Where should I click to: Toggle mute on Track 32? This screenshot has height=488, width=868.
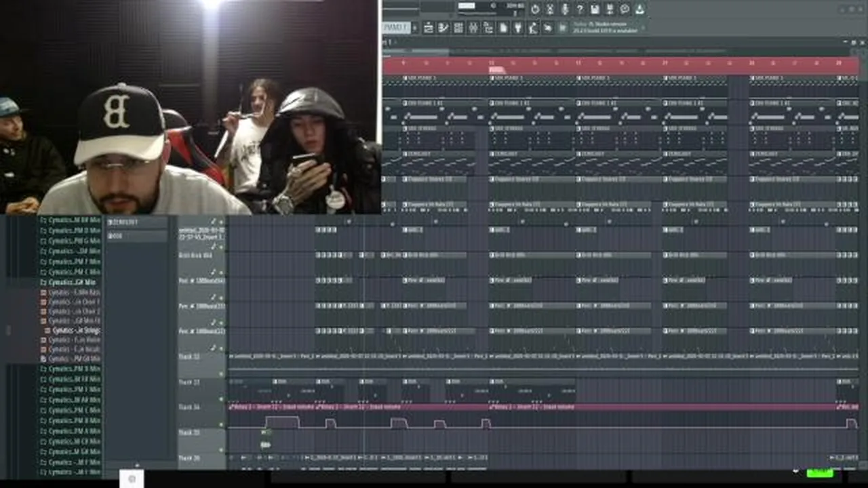tap(221, 373)
